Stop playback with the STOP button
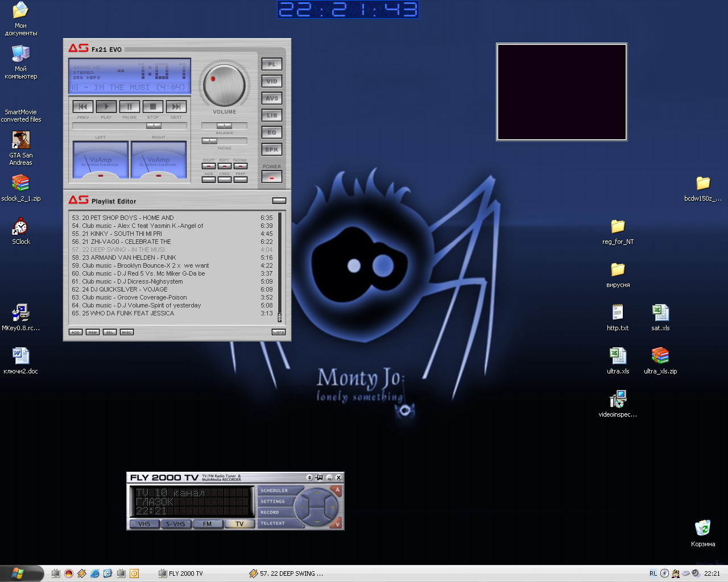The image size is (728, 582). pyautogui.click(x=153, y=106)
